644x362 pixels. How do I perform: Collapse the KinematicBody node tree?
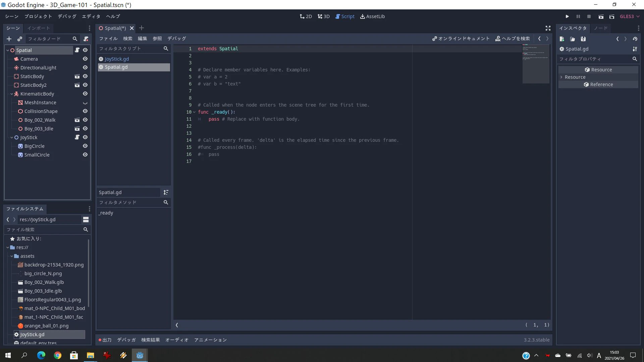pos(12,94)
